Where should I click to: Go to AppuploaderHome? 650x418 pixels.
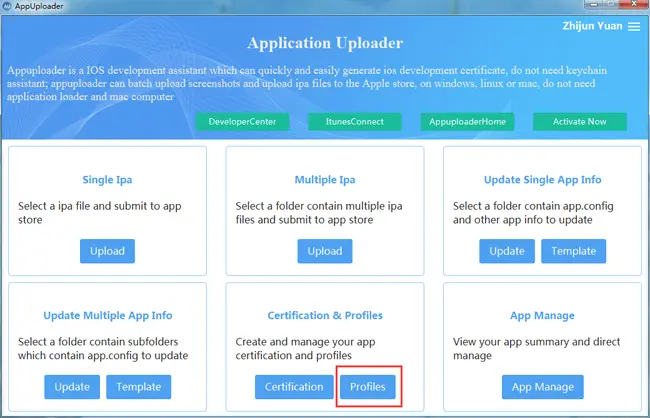point(467,122)
